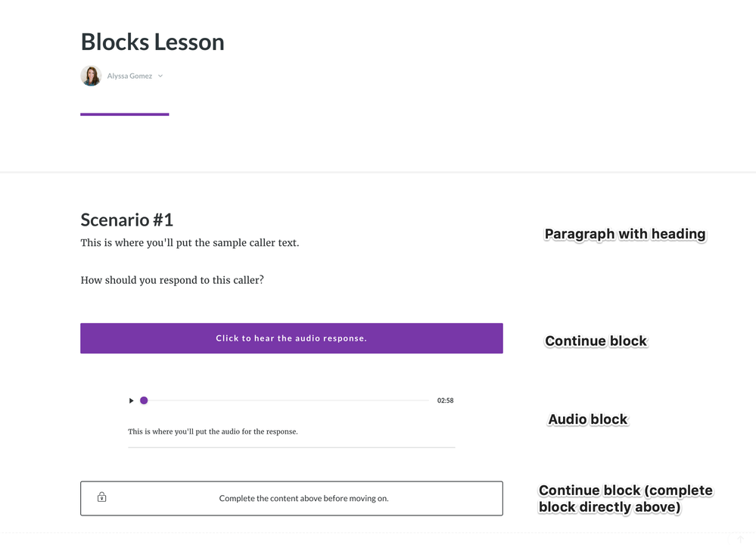The height and width of the screenshot is (545, 756).
Task: Click the "Continue block" label beside purple button
Action: pos(596,341)
